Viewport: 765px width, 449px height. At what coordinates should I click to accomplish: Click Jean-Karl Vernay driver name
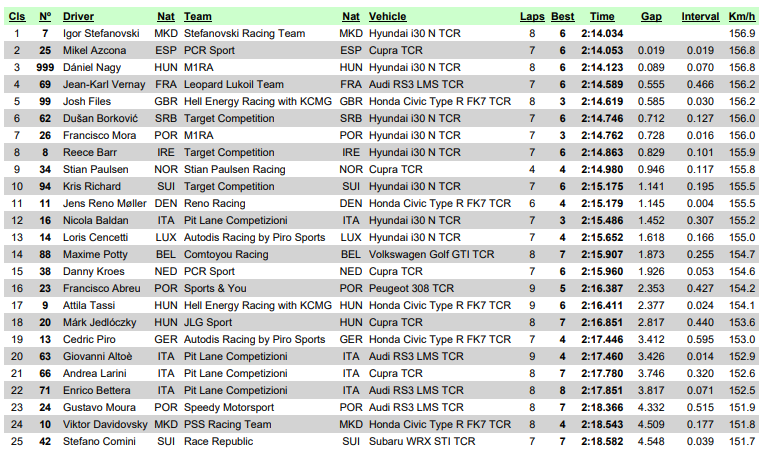(102, 84)
